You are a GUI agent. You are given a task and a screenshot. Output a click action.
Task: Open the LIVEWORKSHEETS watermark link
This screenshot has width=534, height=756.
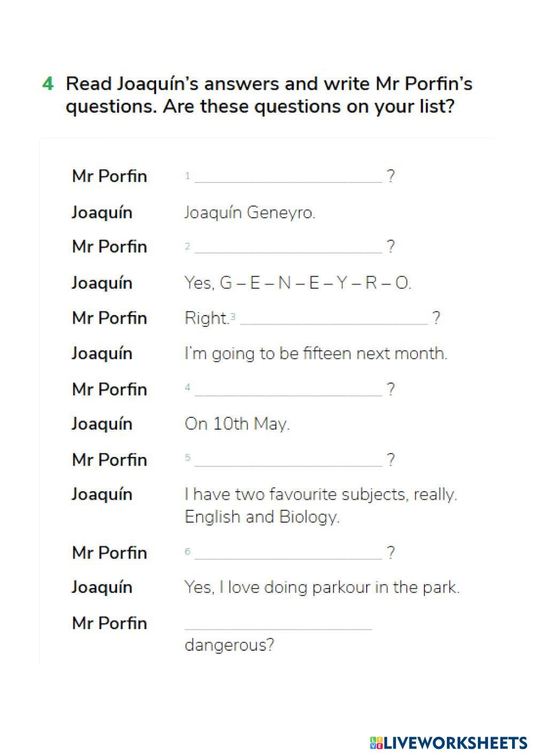[455, 743]
